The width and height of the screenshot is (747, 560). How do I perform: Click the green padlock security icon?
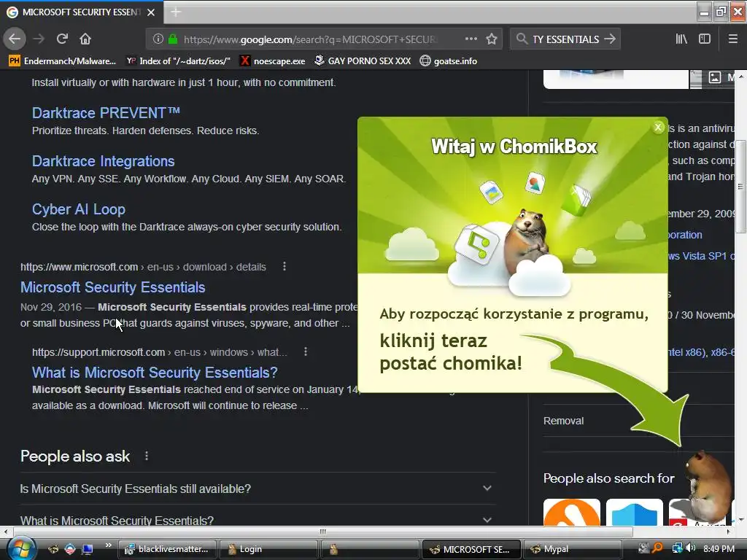point(172,39)
